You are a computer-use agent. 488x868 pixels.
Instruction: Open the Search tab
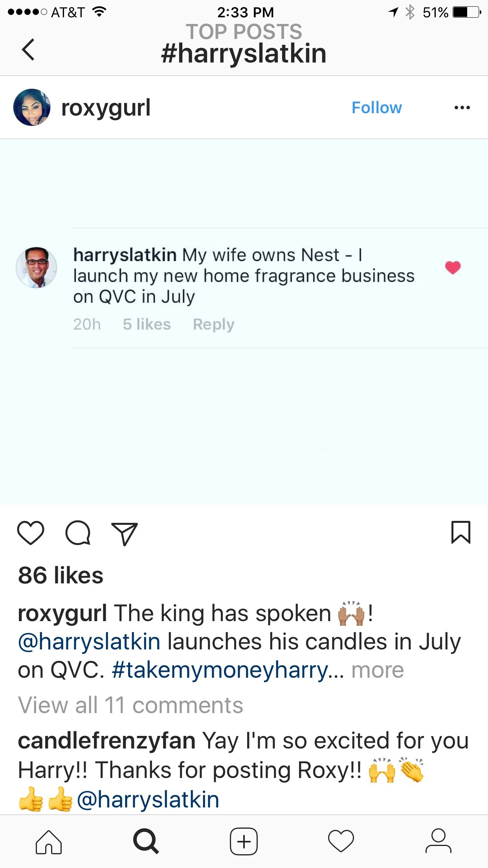click(146, 841)
